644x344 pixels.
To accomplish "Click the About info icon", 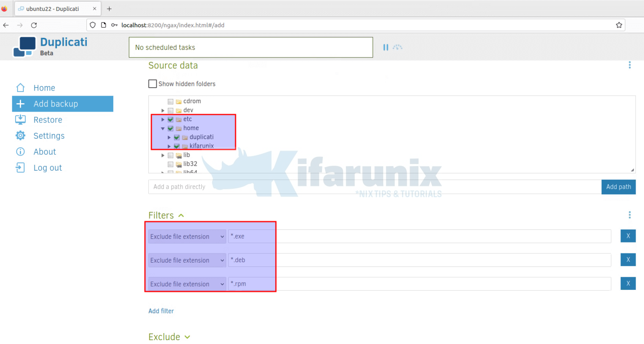I will 20,151.
